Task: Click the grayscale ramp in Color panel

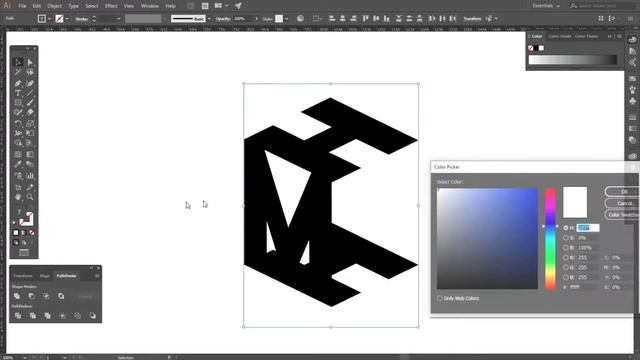Action: (573, 60)
